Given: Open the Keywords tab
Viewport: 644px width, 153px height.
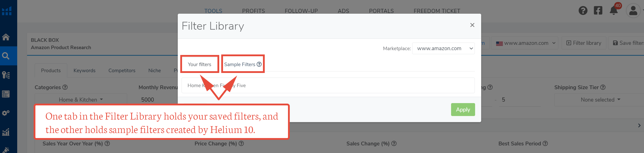Looking at the screenshot, I should pyautogui.click(x=84, y=70).
